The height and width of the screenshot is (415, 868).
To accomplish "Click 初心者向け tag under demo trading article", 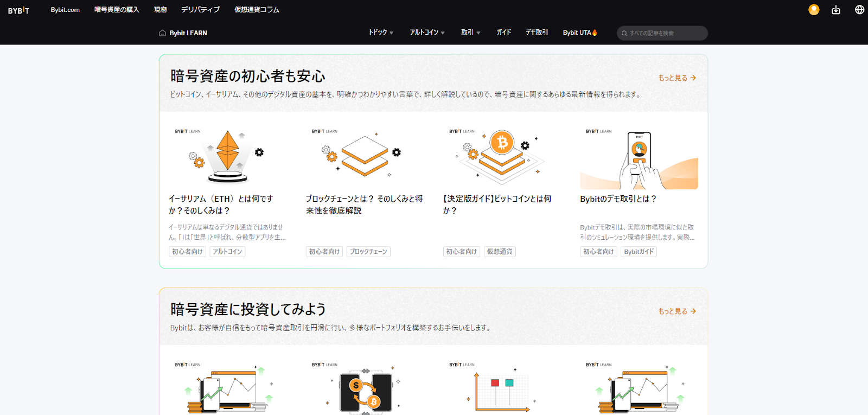I will point(598,252).
